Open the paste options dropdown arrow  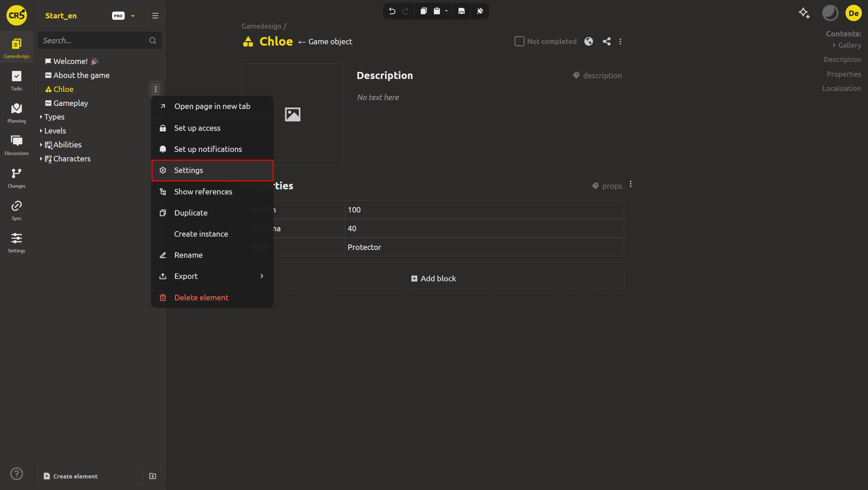tap(446, 11)
